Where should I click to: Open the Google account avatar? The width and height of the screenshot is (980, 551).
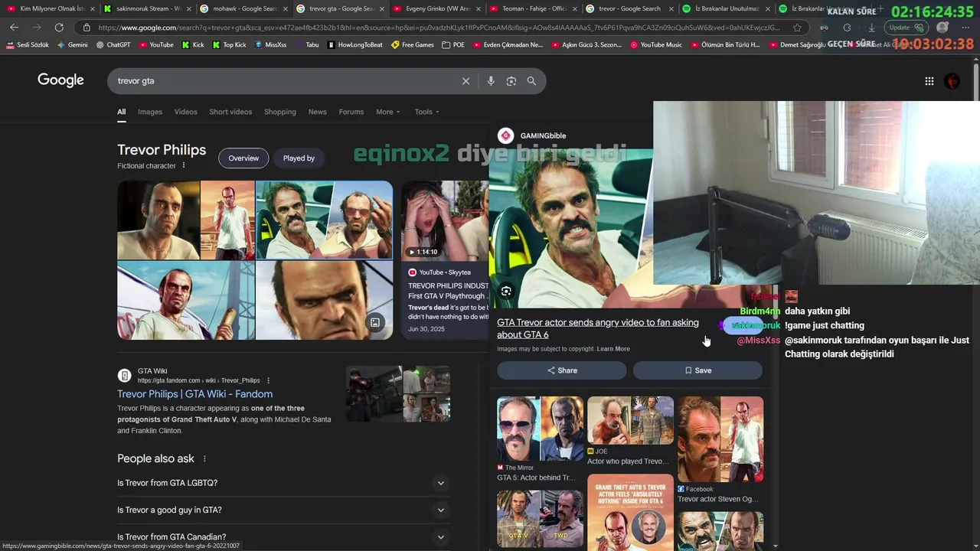click(x=952, y=81)
